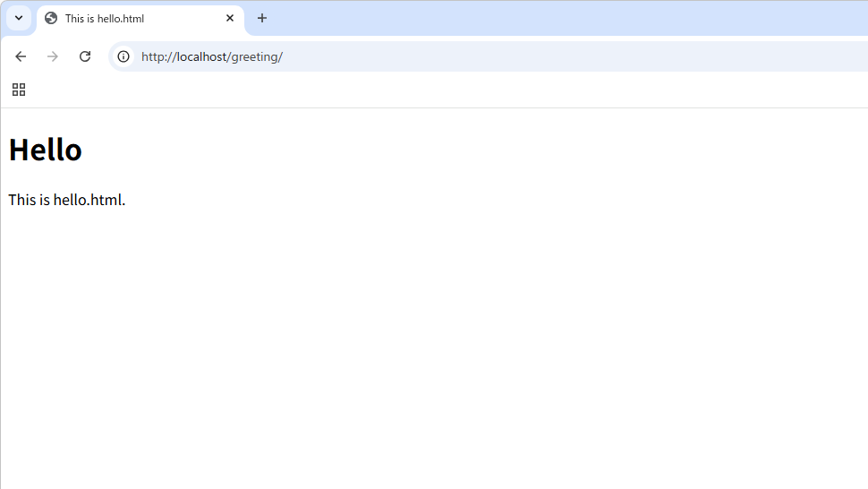Close the "This is hello.html" tab
The width and height of the screenshot is (868, 489).
tap(230, 18)
